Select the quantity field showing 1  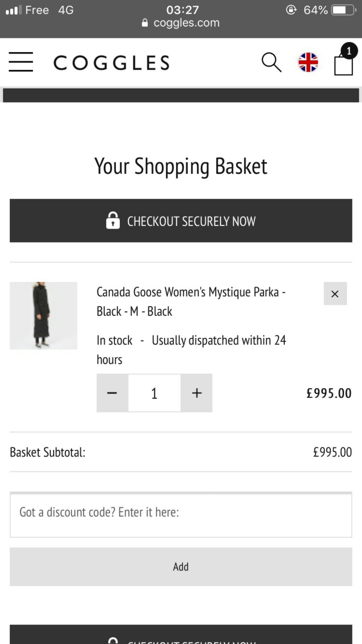(155, 393)
